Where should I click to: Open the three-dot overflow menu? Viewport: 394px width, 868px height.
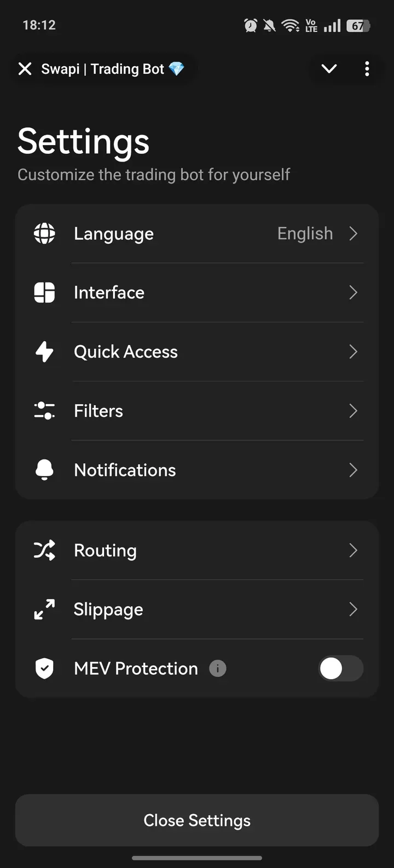(367, 69)
